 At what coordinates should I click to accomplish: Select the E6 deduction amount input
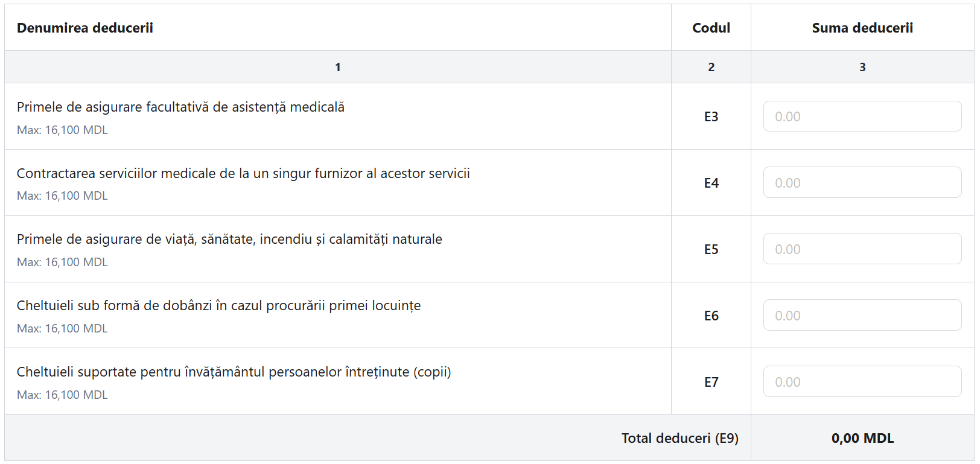pyautogui.click(x=862, y=315)
